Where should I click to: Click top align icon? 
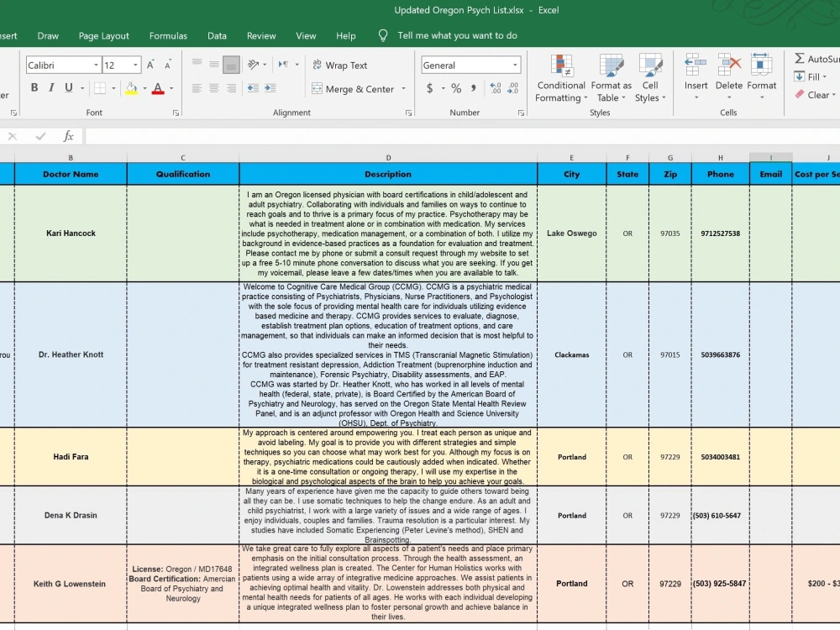pyautogui.click(x=197, y=65)
